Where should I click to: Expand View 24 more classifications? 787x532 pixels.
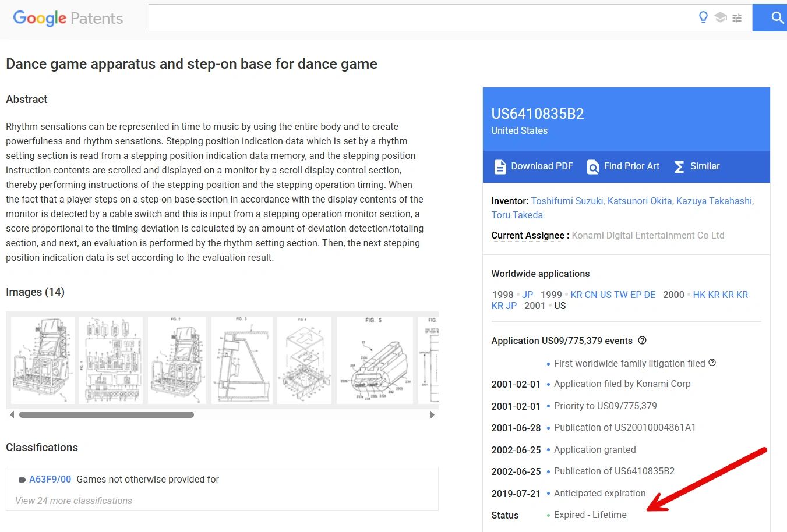click(x=74, y=501)
